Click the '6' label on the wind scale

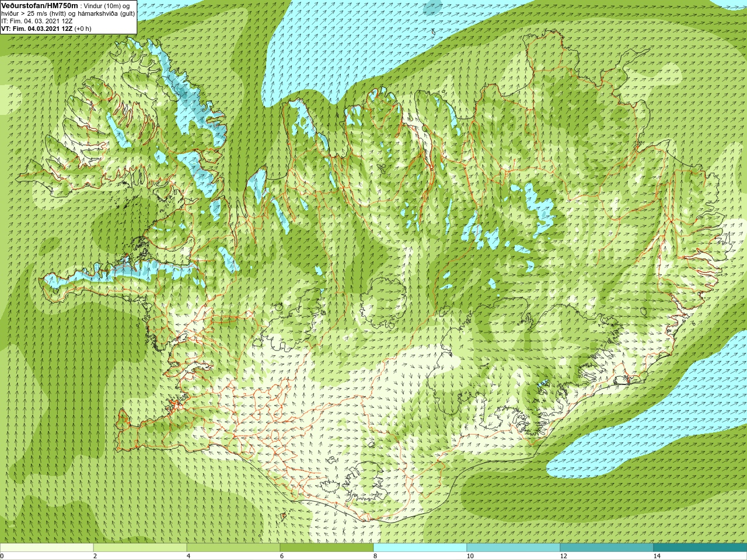[x=282, y=556]
